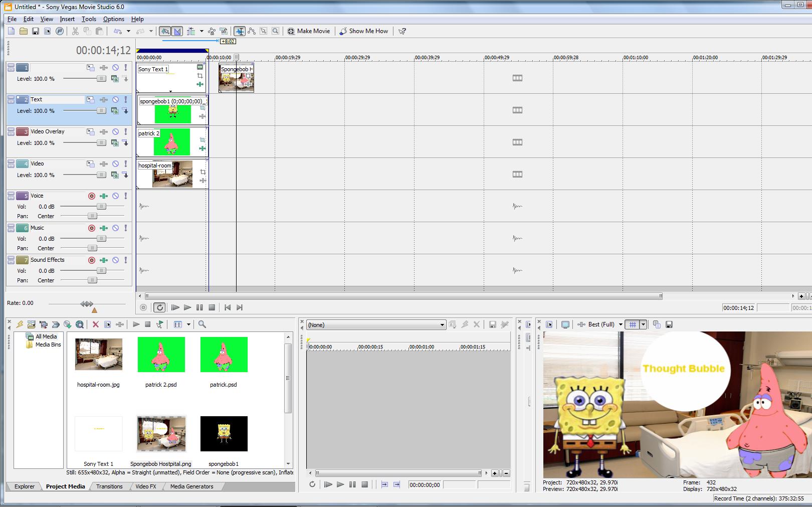Click the What's This help icon
Screen dimensions: 812x507
click(402, 31)
